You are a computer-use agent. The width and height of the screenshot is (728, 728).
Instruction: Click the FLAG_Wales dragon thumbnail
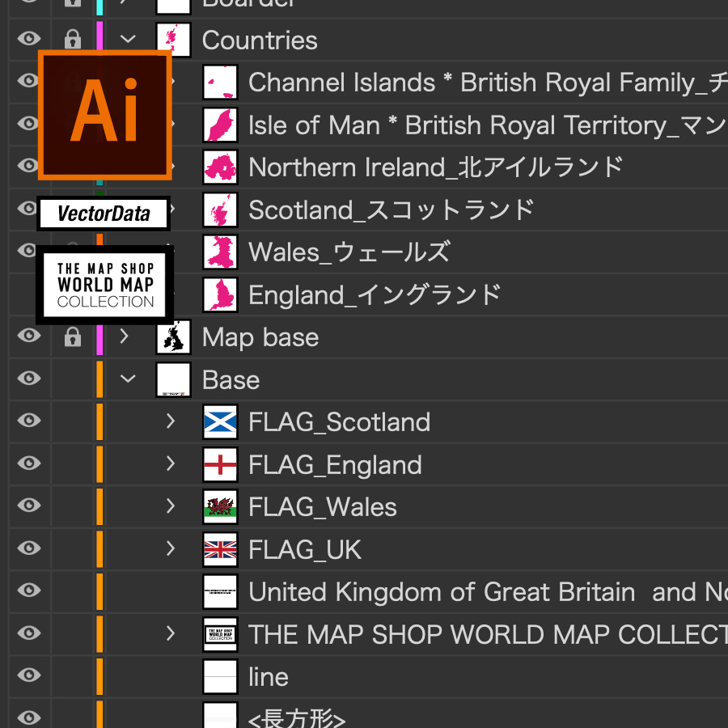220,507
